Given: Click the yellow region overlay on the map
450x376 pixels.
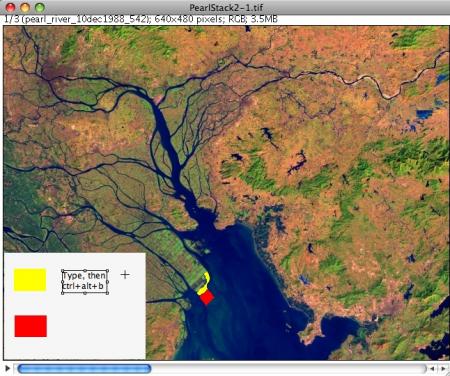Looking at the screenshot, I should (x=206, y=282).
